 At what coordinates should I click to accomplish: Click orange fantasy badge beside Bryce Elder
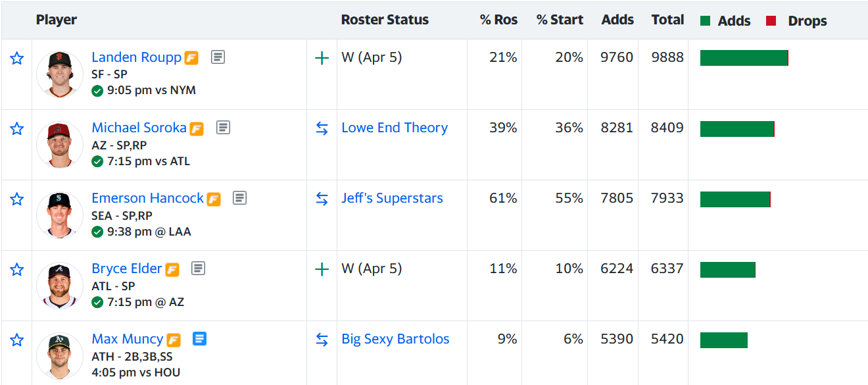(172, 269)
